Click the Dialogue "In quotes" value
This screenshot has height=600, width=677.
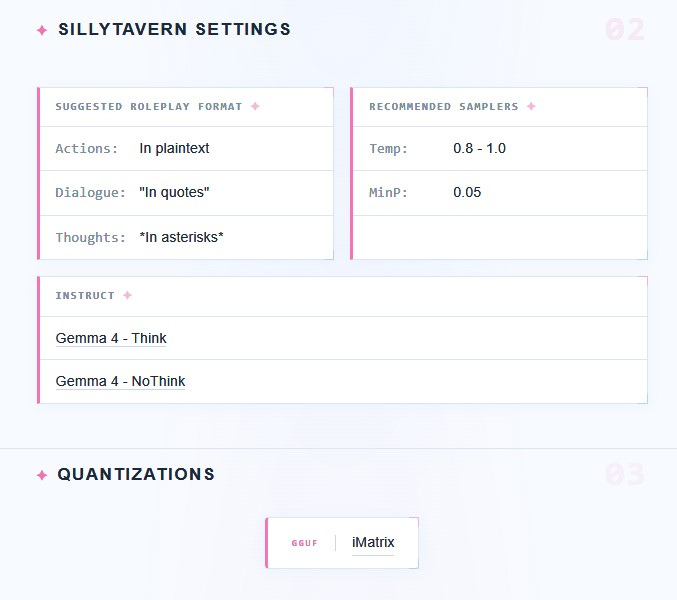174,192
